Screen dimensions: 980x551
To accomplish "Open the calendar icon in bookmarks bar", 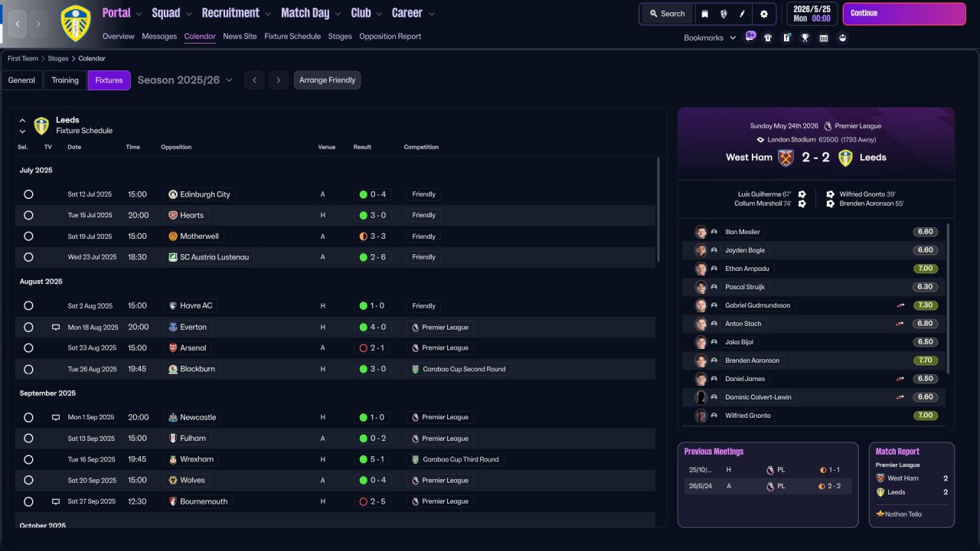I will (x=824, y=37).
